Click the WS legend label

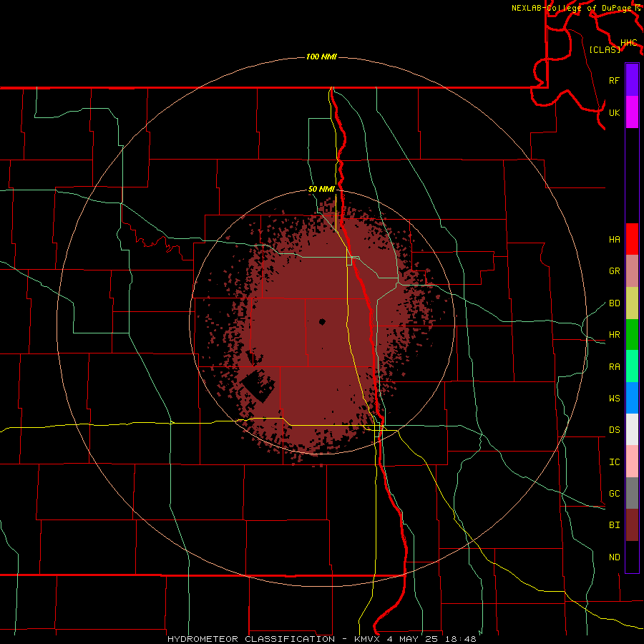pyautogui.click(x=614, y=399)
